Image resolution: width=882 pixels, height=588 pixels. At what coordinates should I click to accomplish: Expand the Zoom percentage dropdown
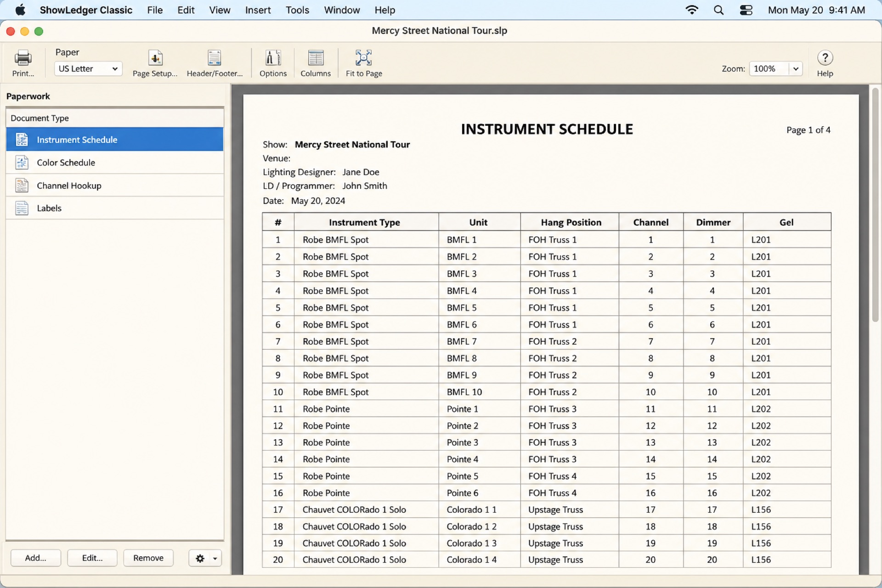coord(796,69)
